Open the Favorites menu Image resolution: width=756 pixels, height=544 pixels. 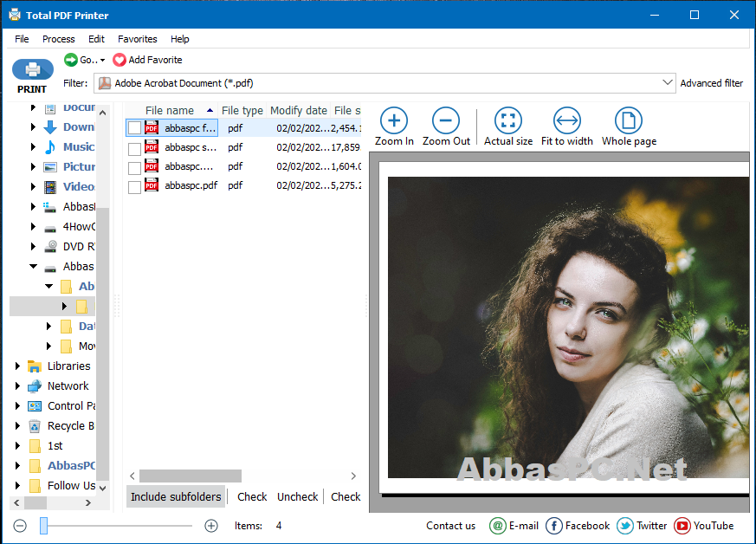point(138,39)
